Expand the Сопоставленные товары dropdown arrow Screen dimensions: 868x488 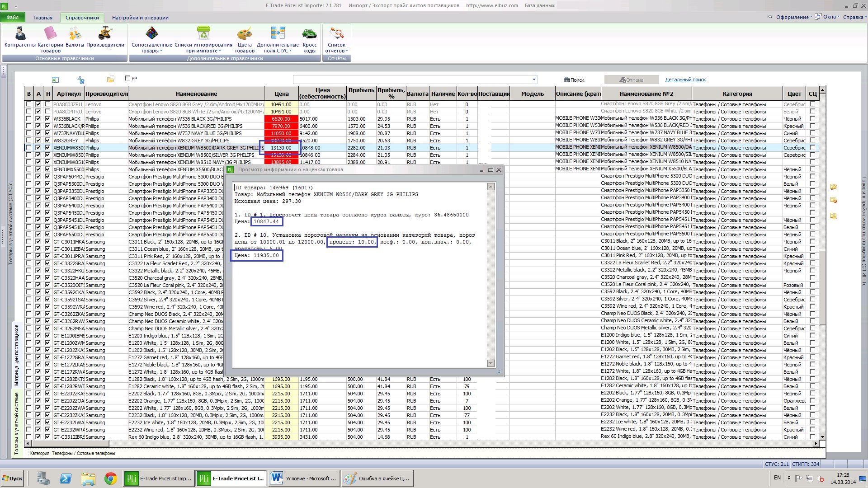pyautogui.click(x=161, y=51)
